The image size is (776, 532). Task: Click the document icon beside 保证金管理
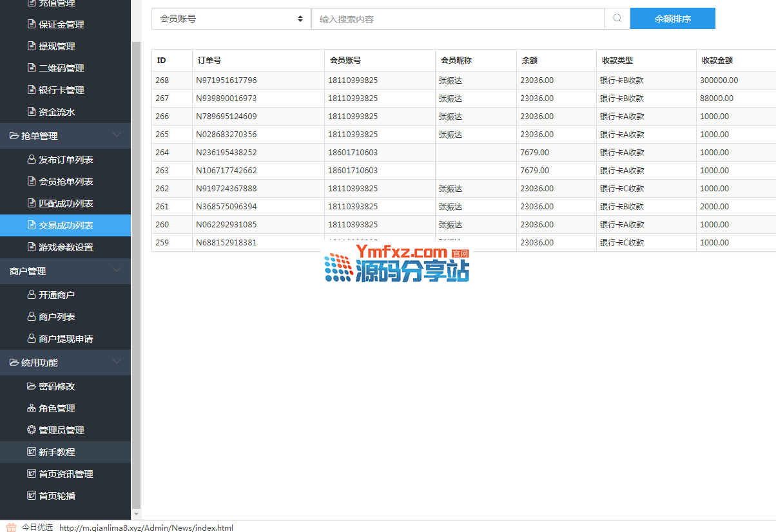(x=32, y=24)
